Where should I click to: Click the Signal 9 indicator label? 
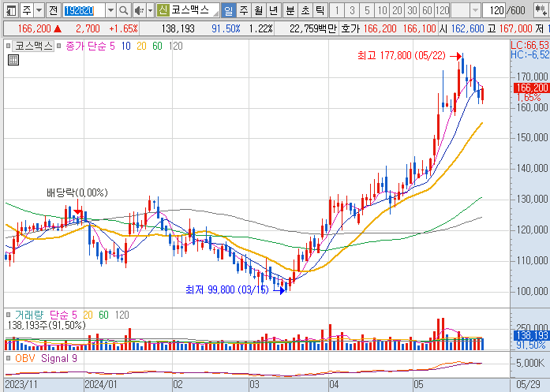[x=59, y=358]
